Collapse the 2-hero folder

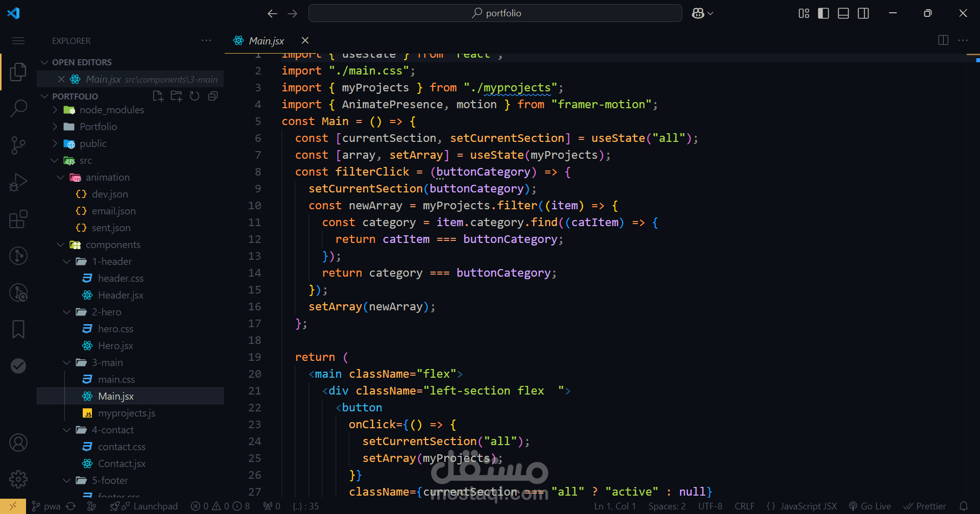click(x=67, y=312)
